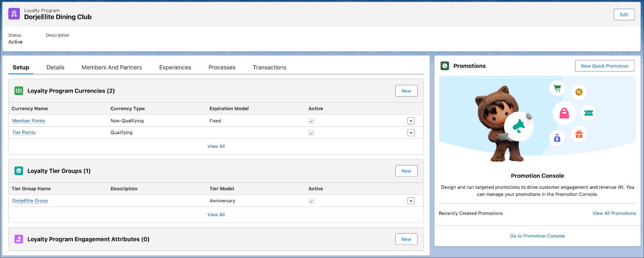Screen dimensions: 644x258
Task: Switch to the Details tab
Action: [x=56, y=67]
